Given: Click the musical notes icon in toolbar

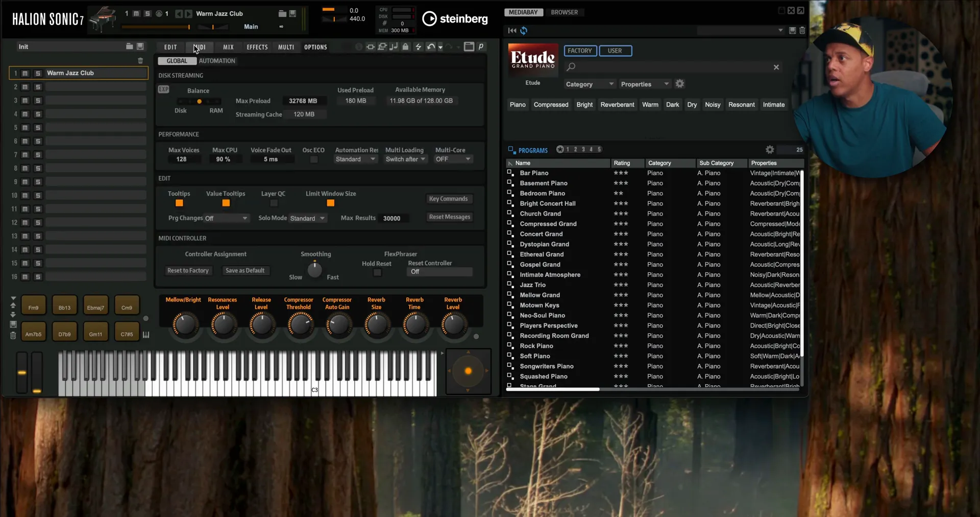Looking at the screenshot, I should click(394, 47).
